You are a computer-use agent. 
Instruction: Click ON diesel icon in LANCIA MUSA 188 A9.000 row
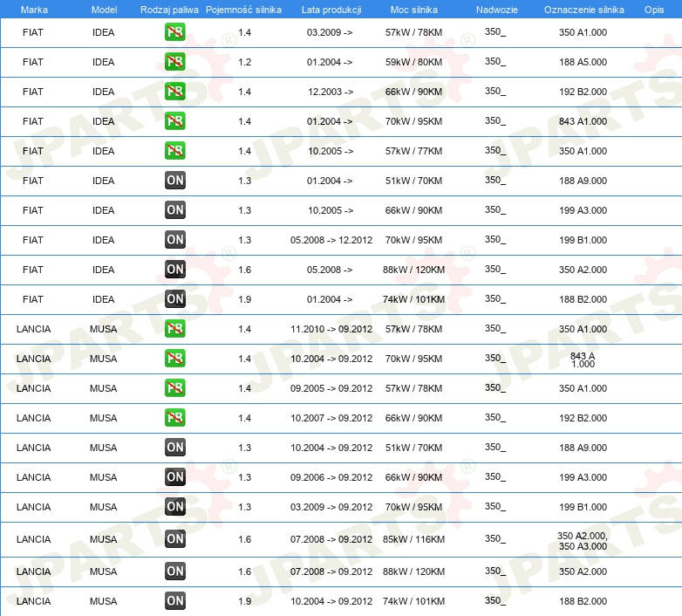(174, 448)
